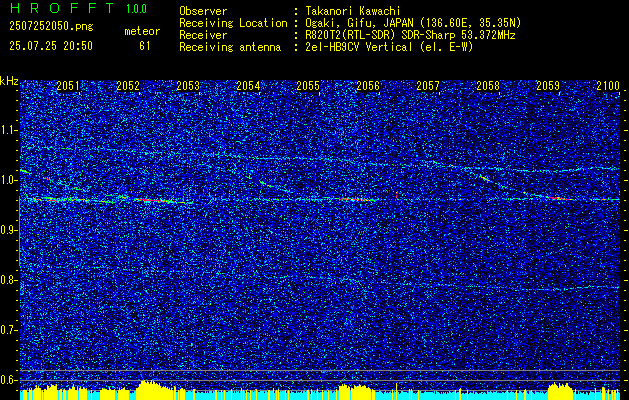Click the 2052 time marker
The height and width of the screenshot is (400, 629).
[x=128, y=85]
